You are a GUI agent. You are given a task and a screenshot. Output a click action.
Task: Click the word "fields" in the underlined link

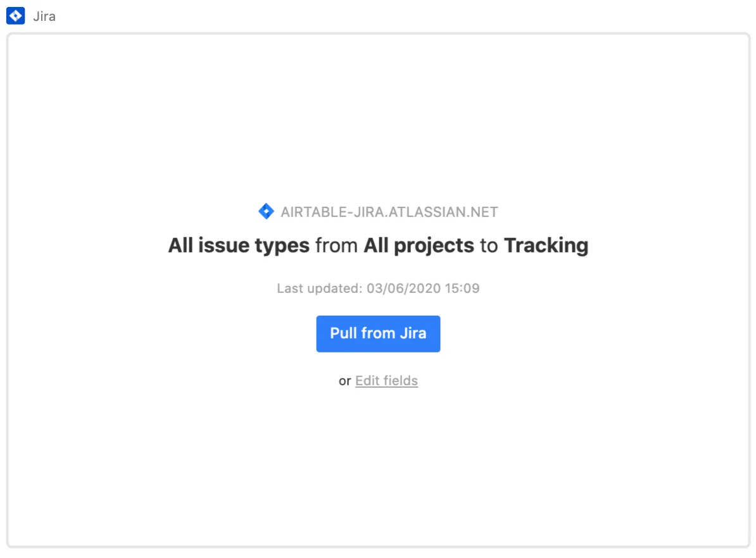coord(400,381)
